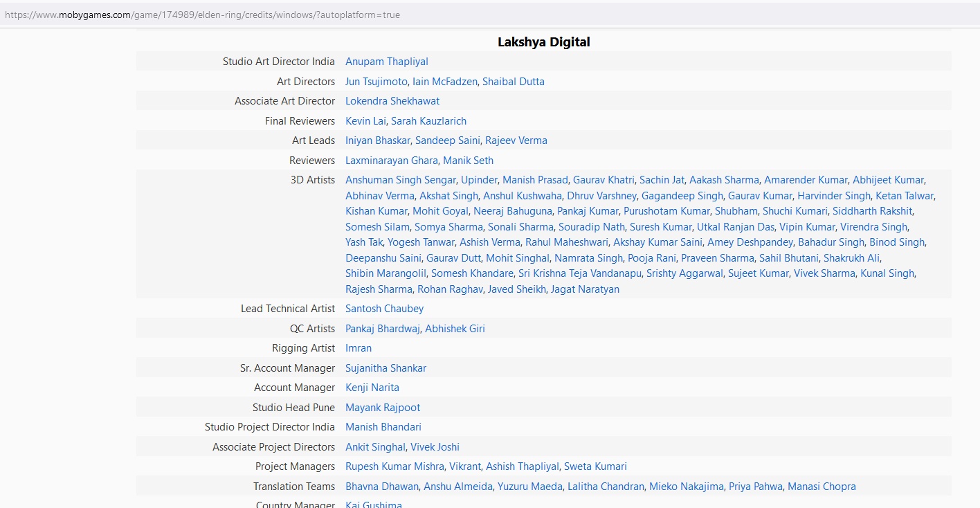Open Akshay Kumar Saini's profile
The width and height of the screenshot is (980, 508).
pos(657,242)
